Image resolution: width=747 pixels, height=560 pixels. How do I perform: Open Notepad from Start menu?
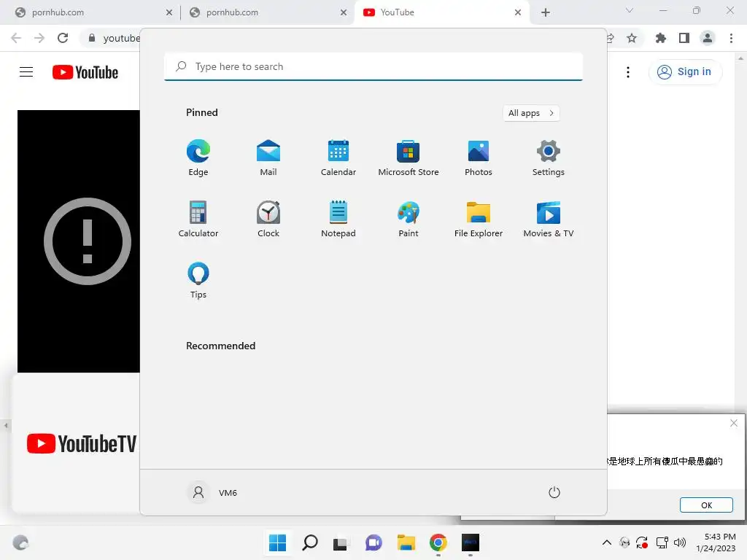(x=338, y=219)
